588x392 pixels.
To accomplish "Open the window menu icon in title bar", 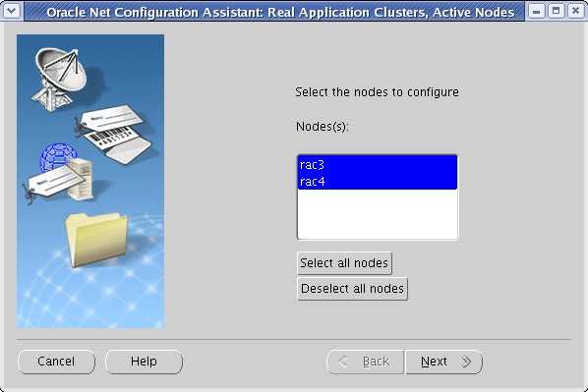I will click(11, 11).
